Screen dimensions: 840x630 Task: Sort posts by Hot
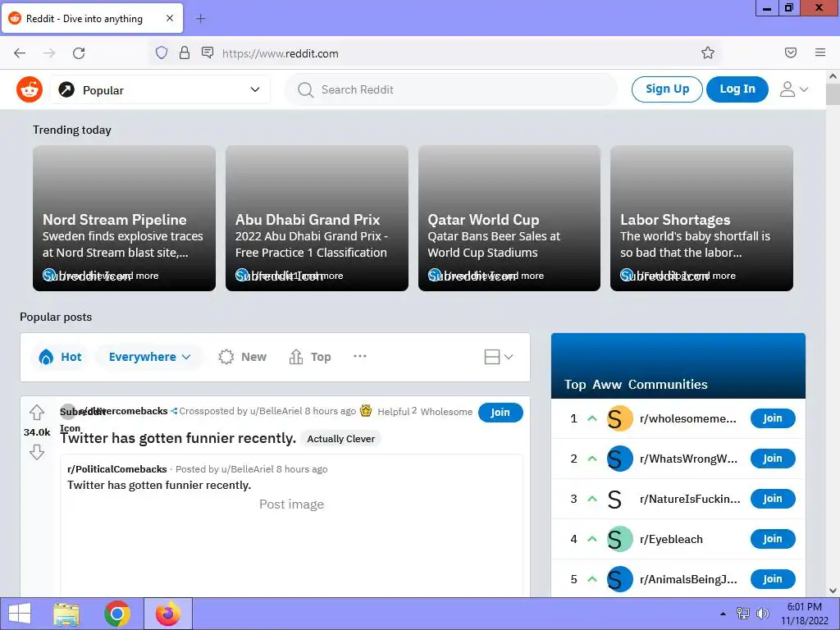click(61, 357)
